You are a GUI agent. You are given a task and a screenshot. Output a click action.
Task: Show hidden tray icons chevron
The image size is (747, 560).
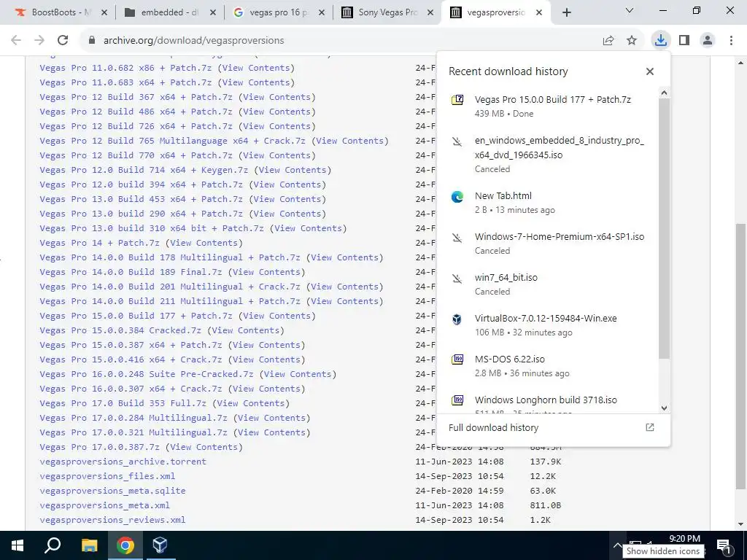[x=616, y=545]
